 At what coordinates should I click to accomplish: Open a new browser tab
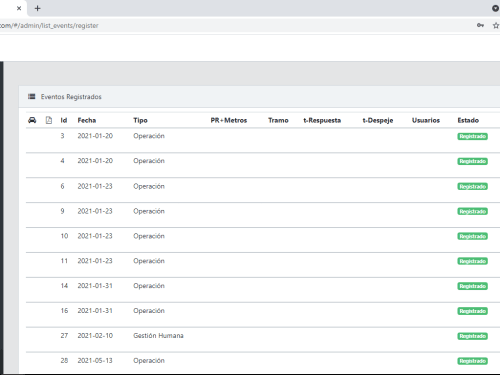(x=37, y=8)
